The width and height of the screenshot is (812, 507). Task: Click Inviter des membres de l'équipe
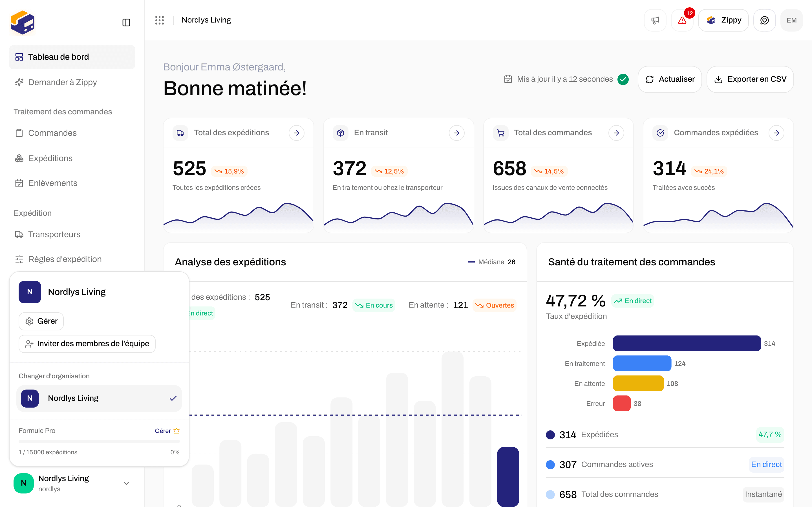tap(87, 344)
